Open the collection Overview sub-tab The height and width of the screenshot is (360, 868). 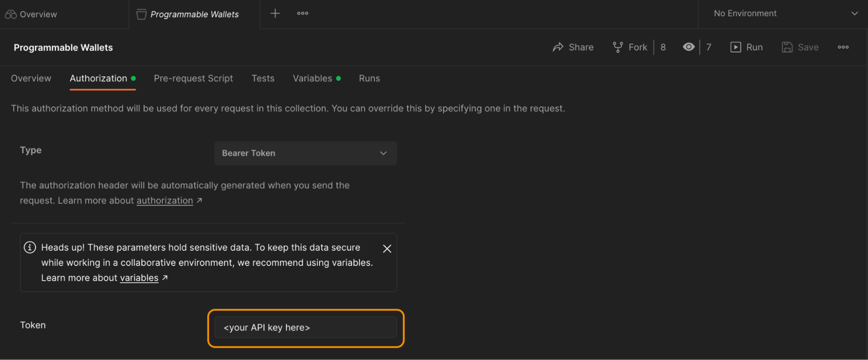[x=31, y=78]
